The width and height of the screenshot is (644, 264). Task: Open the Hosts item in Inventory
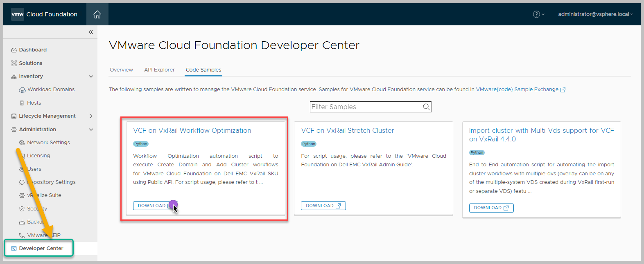point(34,103)
